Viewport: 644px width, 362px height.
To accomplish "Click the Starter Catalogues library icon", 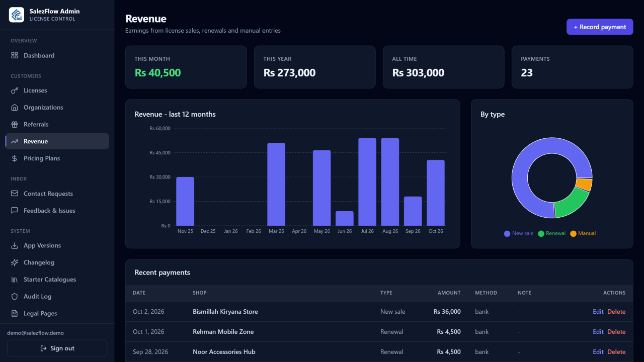I will pos(15,280).
